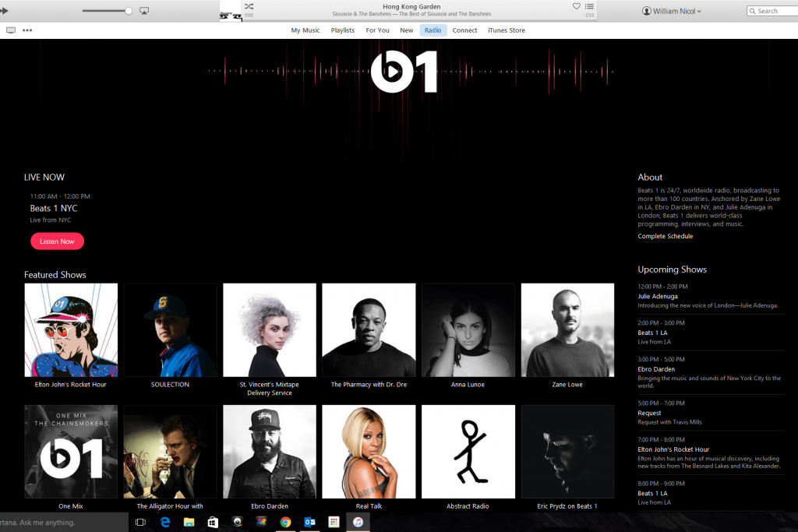
Task: Open the Anna Lunoe show artwork
Action: pos(468,330)
